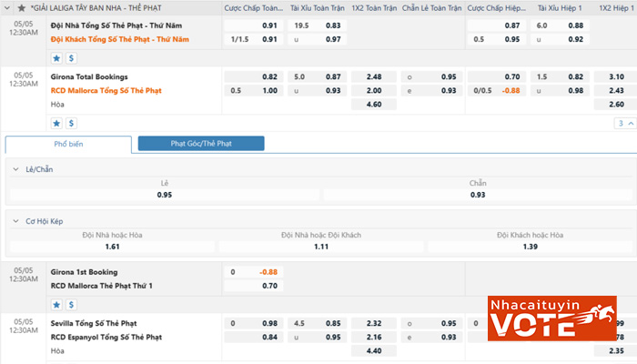This screenshot has height=364, width=637.
Task: Select Hòa 4.60 odds for Girona match
Action: tap(373, 105)
